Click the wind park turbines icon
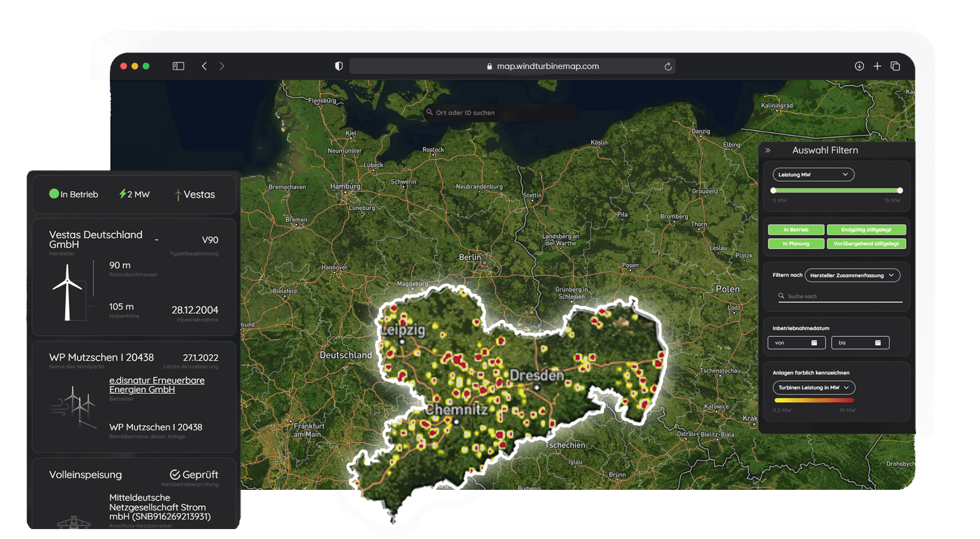 73,408
